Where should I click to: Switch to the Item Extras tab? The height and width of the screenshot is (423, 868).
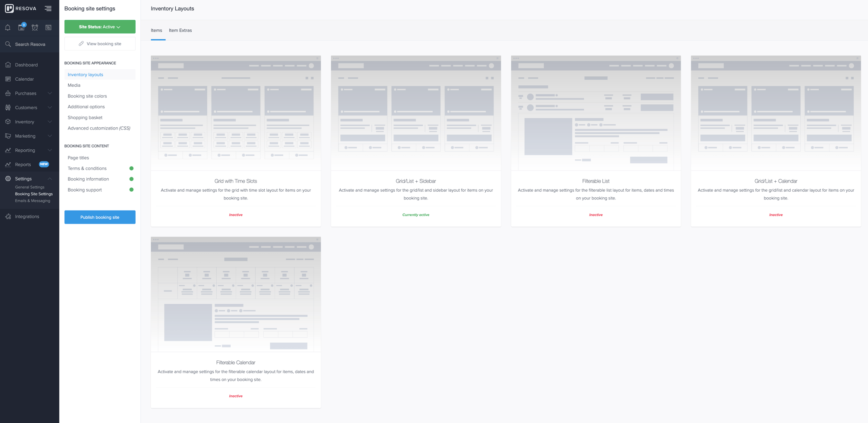pyautogui.click(x=181, y=30)
